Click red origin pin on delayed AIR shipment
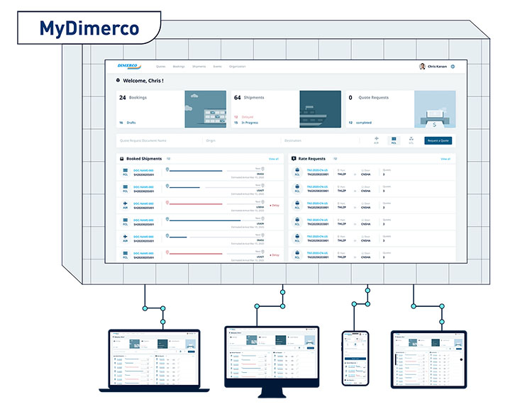532x409 pixels. (x=167, y=203)
